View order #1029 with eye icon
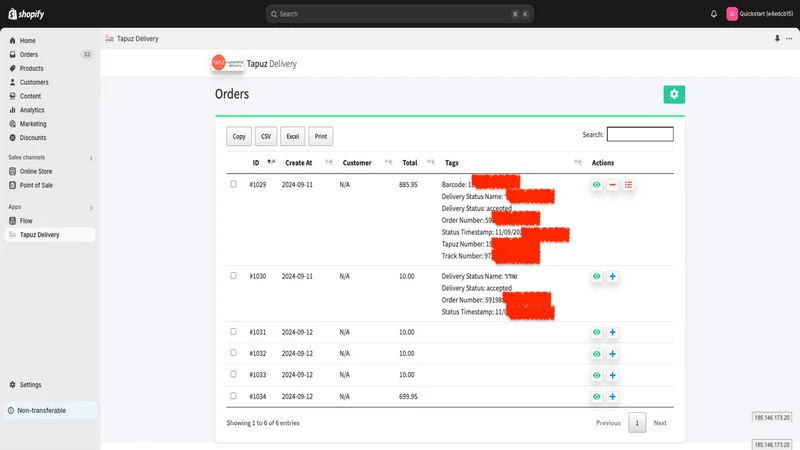The width and height of the screenshot is (800, 450). pyautogui.click(x=596, y=185)
